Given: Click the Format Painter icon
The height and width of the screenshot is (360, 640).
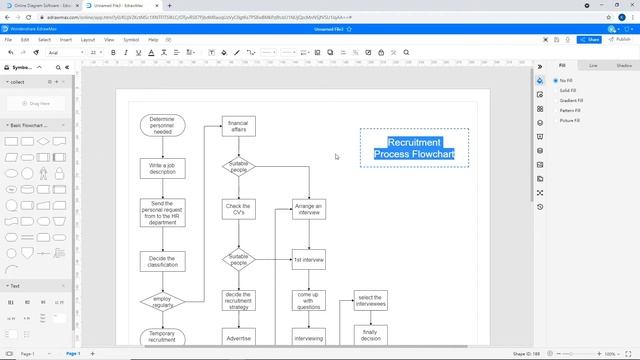Looking at the screenshot, I should [x=36, y=53].
